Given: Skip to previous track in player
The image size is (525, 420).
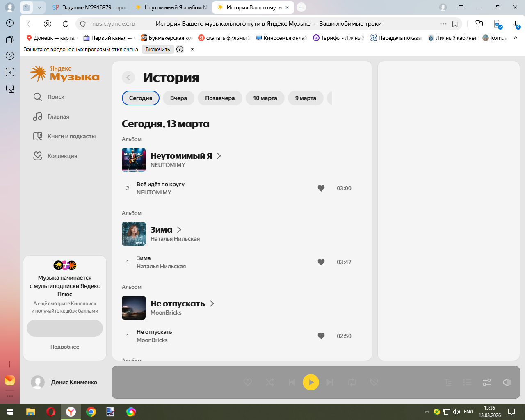Looking at the screenshot, I should click(292, 382).
